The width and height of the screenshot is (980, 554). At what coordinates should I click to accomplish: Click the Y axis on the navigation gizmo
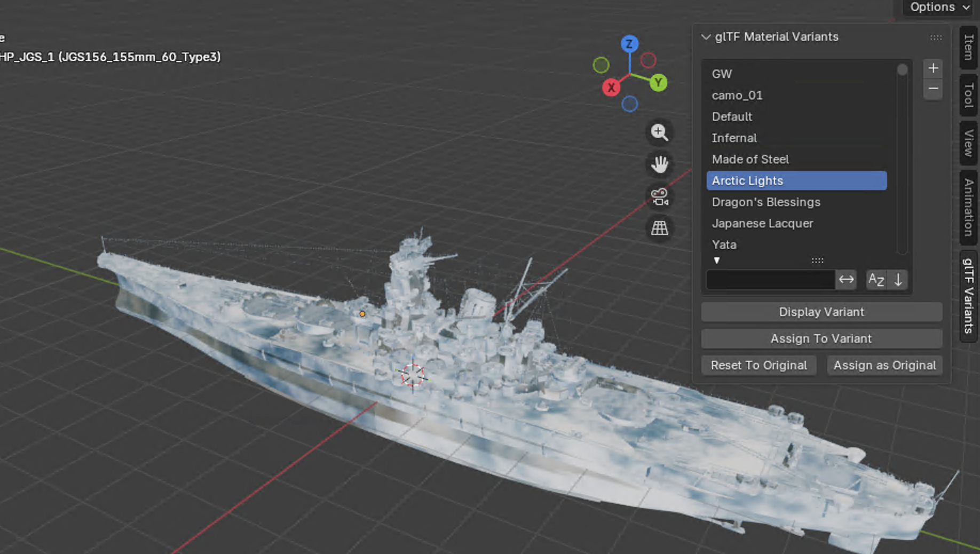pyautogui.click(x=660, y=82)
